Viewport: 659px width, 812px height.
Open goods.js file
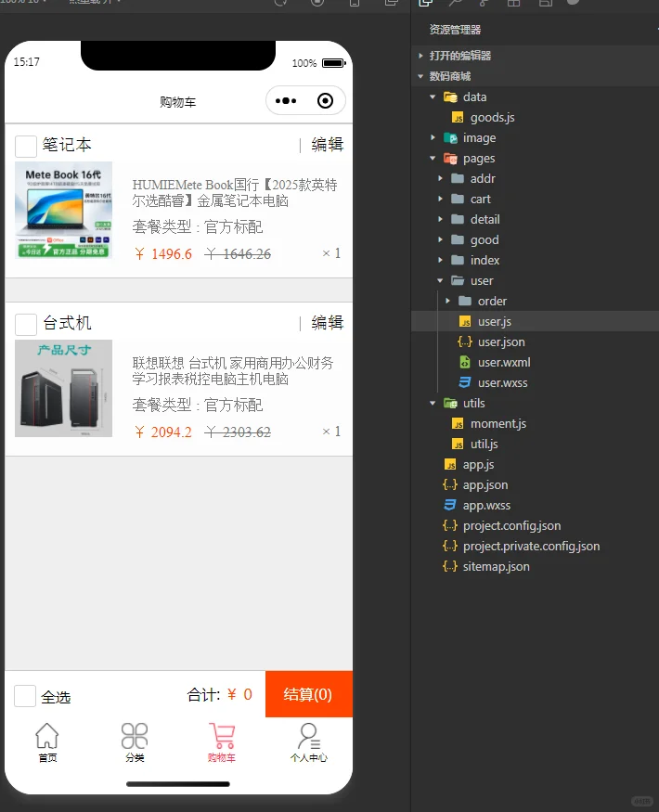point(492,118)
